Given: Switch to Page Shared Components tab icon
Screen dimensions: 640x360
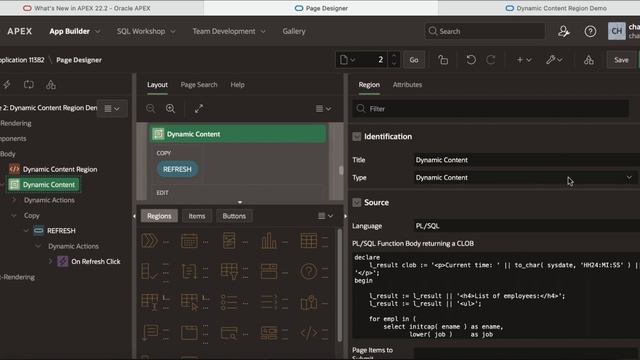Looking at the screenshot, I should [x=51, y=84].
